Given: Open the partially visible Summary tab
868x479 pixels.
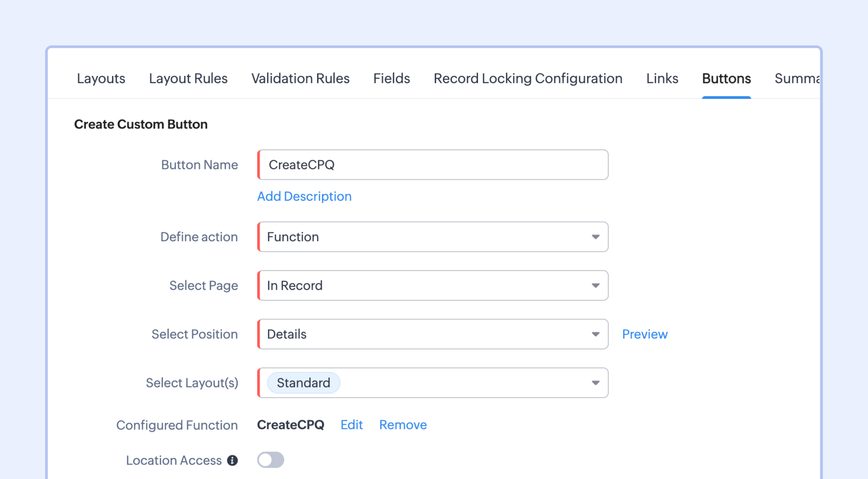Looking at the screenshot, I should tap(797, 79).
